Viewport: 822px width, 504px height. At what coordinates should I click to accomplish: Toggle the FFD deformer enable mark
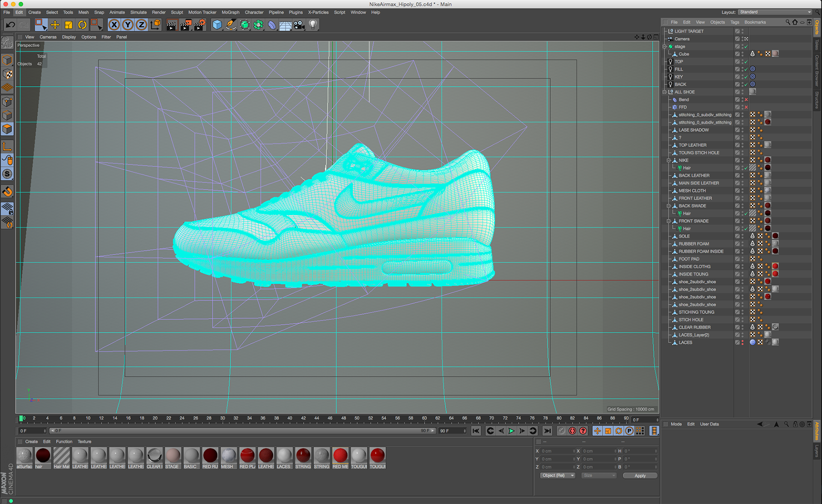(x=746, y=107)
